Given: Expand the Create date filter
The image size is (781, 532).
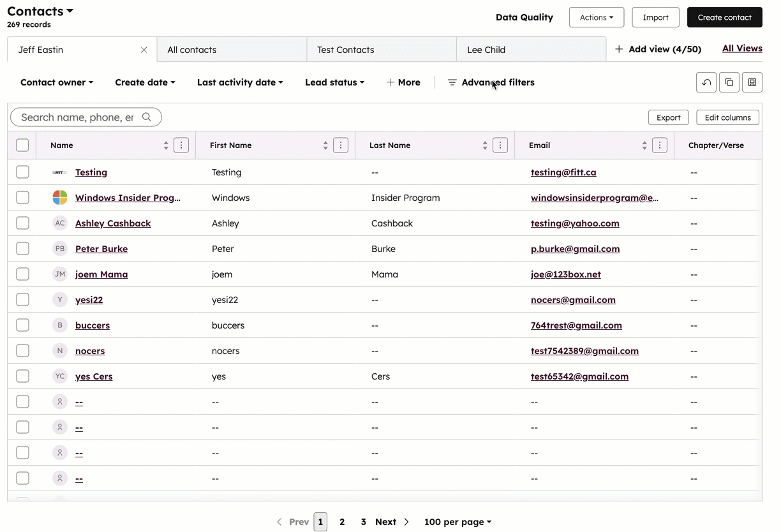Looking at the screenshot, I should (x=145, y=82).
